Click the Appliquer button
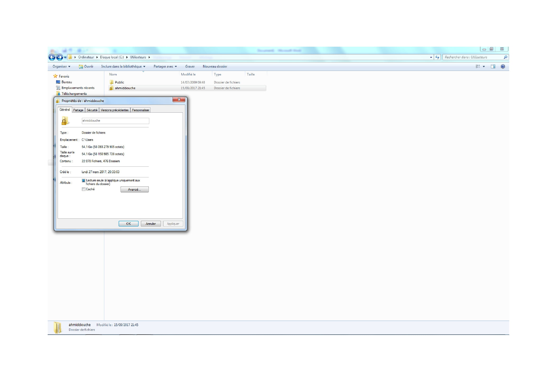Viewport: 555px width, 392px height. (173, 224)
